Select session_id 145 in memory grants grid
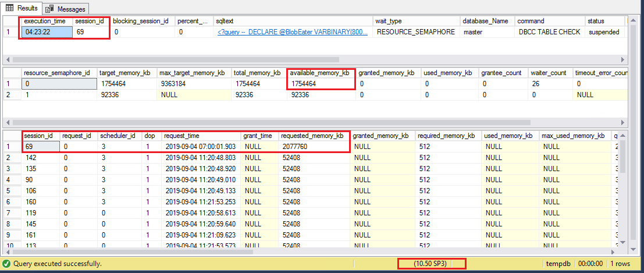The height and width of the screenshot is (273, 644). 41,224
